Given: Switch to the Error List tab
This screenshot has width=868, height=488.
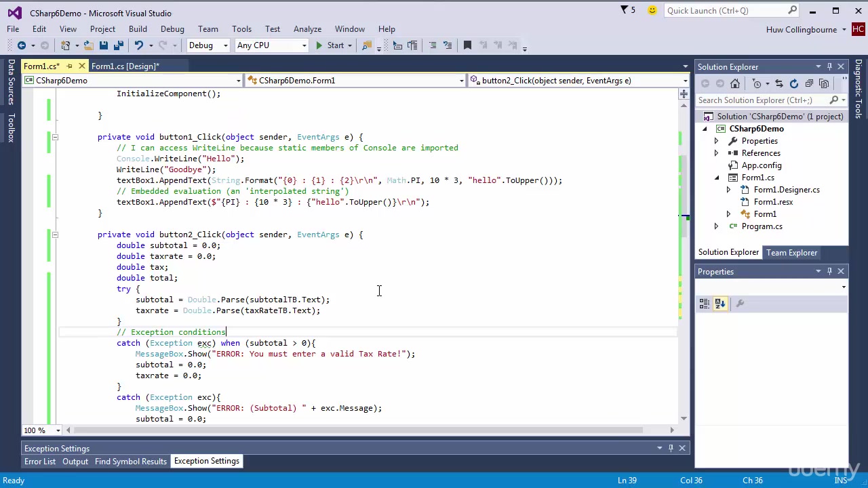Looking at the screenshot, I should pyautogui.click(x=40, y=462).
